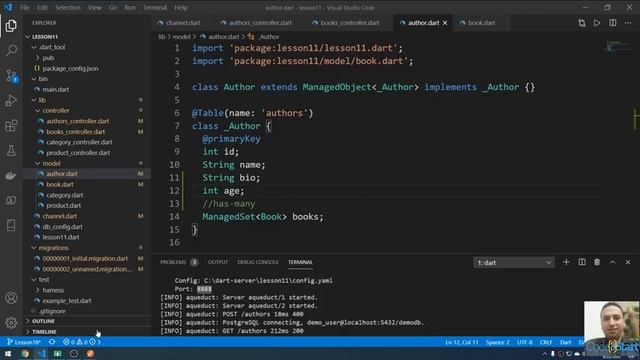Select terminal from '1: dart' dropdown

[514, 262]
